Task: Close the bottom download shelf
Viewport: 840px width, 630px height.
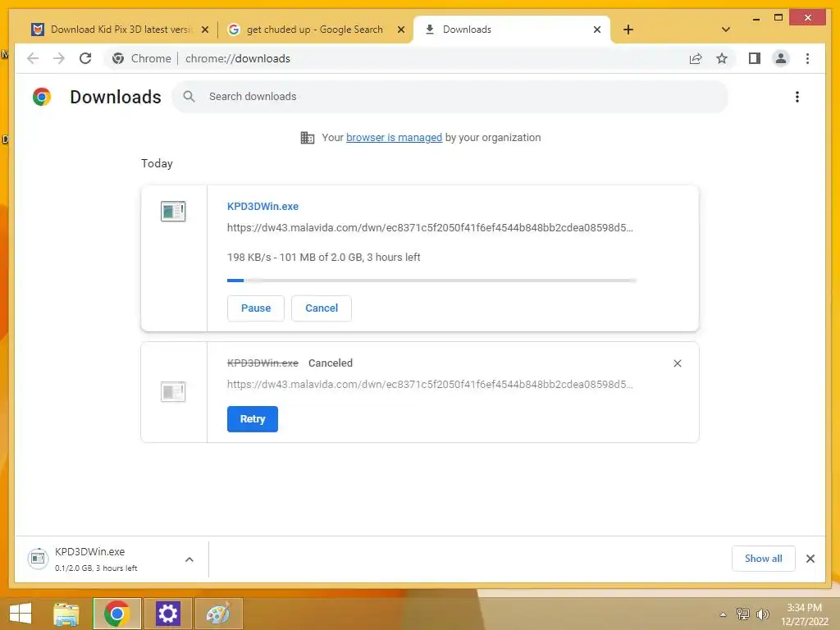Action: point(810,559)
